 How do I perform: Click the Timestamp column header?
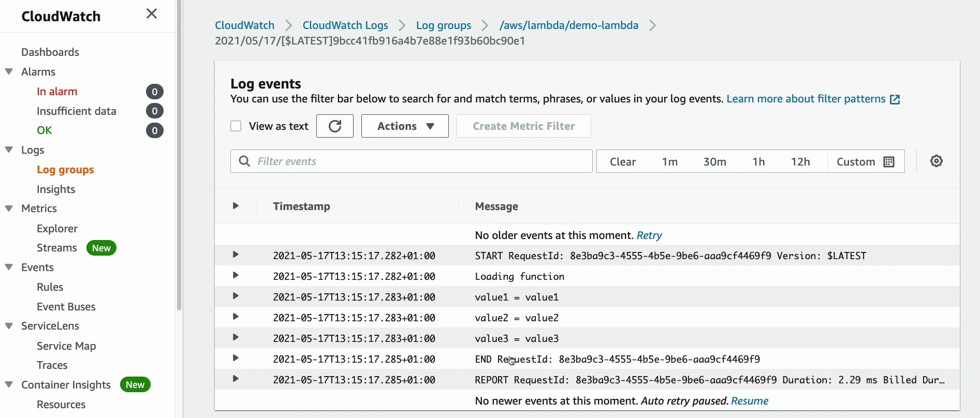(301, 206)
